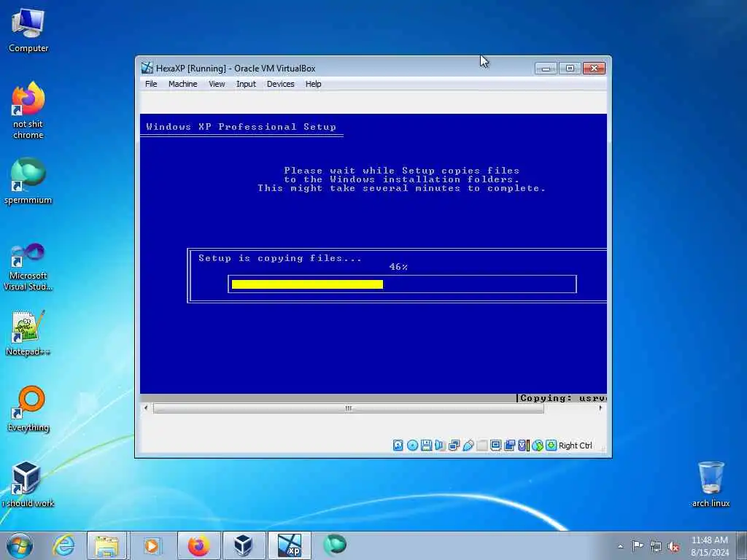Open the Devices menu
The image size is (747, 560).
281,84
